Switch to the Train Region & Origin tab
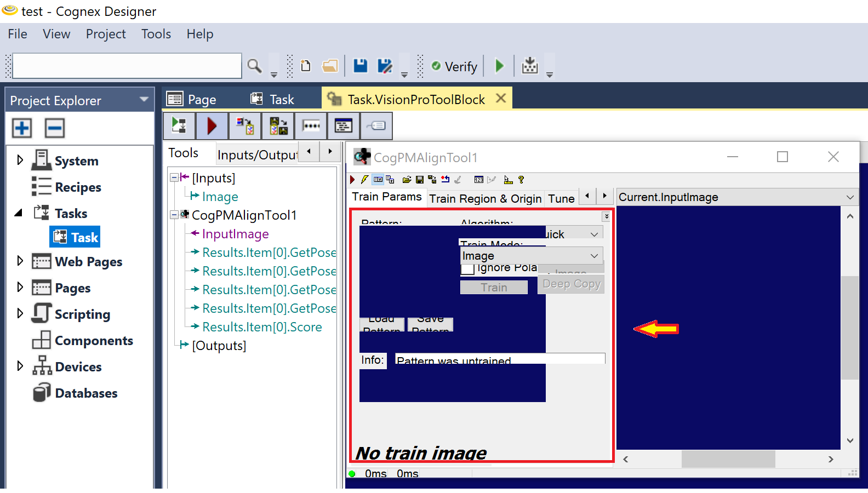Screen dimensions: 868x493 [x=485, y=198]
